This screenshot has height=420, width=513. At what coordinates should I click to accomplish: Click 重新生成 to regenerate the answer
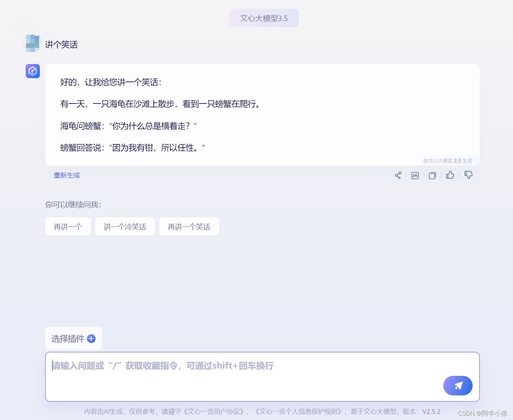point(67,175)
